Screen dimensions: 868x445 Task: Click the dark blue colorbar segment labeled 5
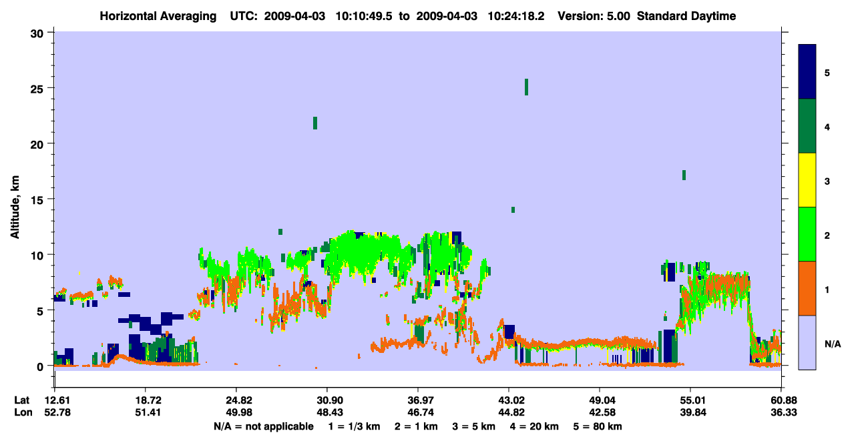807,72
